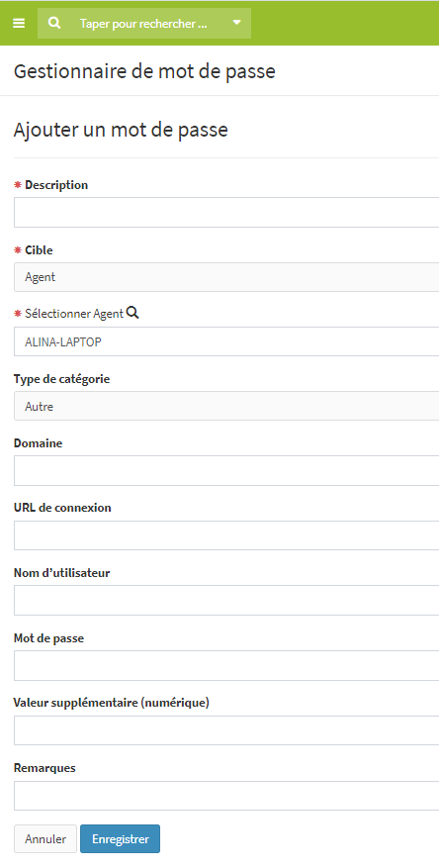Image resolution: width=439 pixels, height=868 pixels.
Task: Click the Mot de passe field
Action: (x=226, y=665)
